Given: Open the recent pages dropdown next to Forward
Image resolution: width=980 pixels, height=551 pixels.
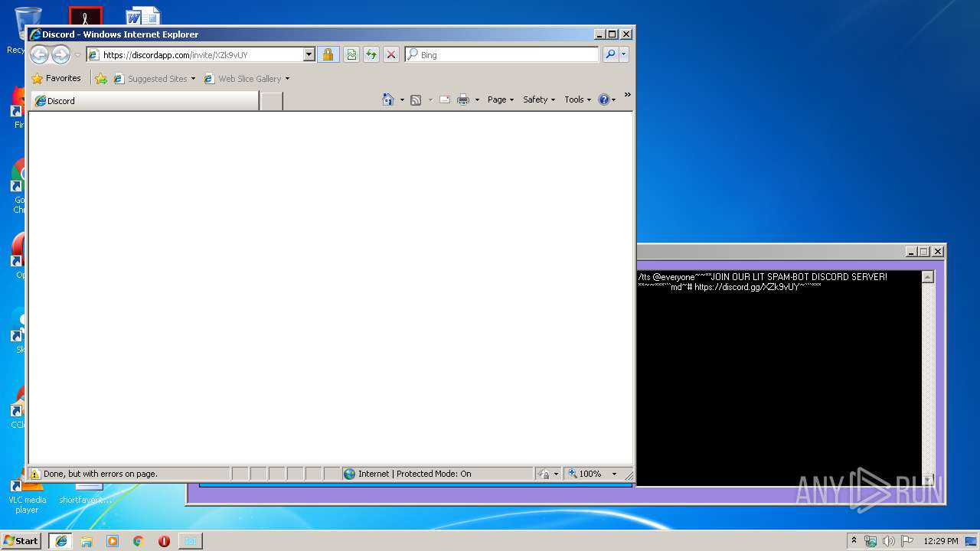Looking at the screenshot, I should [77, 55].
